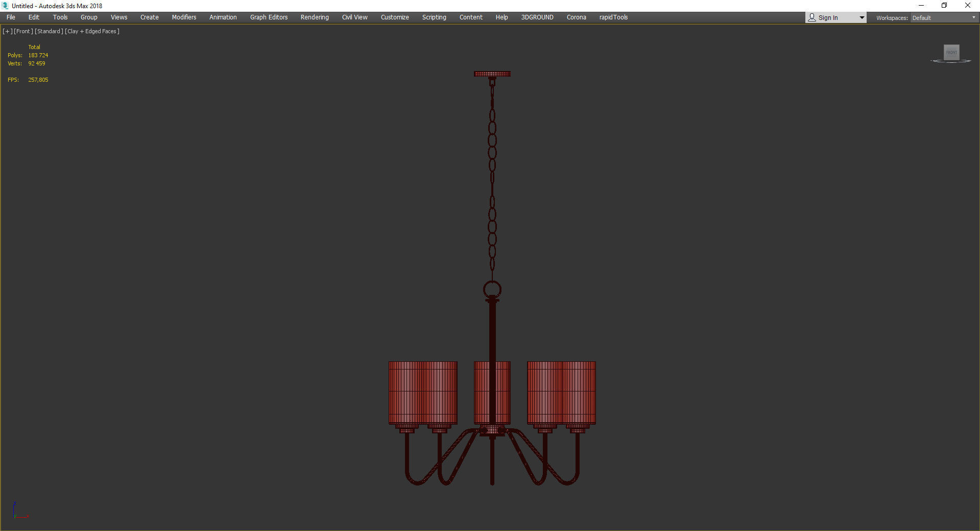Open the 3DGROUND menu
The width and height of the screenshot is (980, 531).
[537, 17]
